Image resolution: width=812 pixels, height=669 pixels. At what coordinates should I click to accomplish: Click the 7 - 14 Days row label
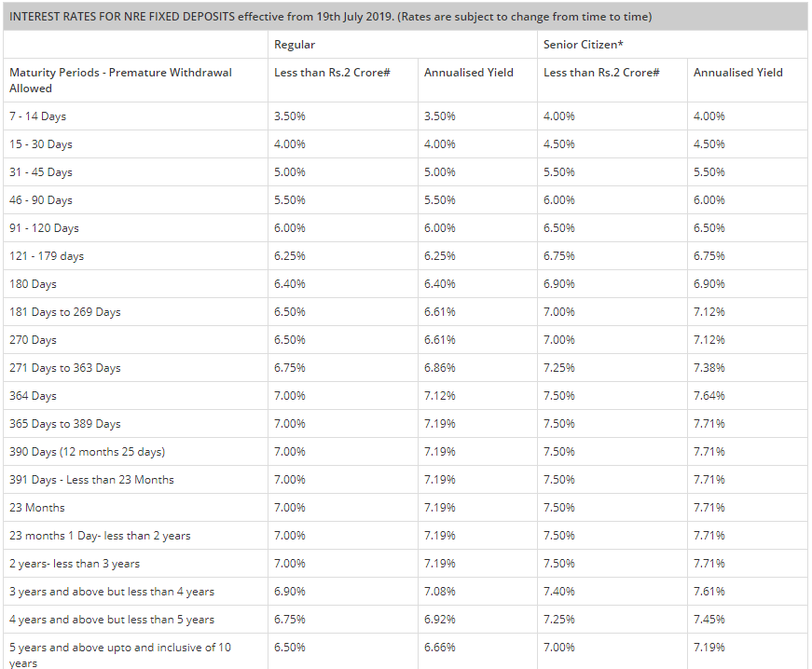click(38, 116)
